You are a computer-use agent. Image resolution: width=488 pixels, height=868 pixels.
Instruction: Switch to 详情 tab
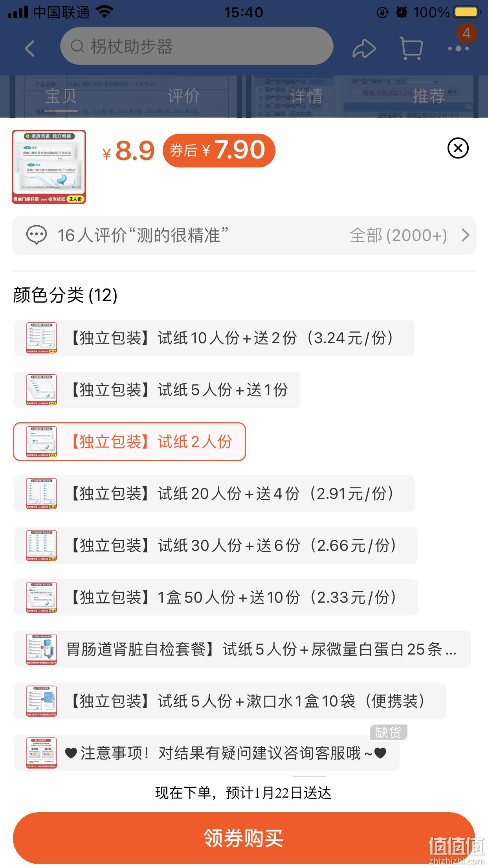(x=306, y=96)
